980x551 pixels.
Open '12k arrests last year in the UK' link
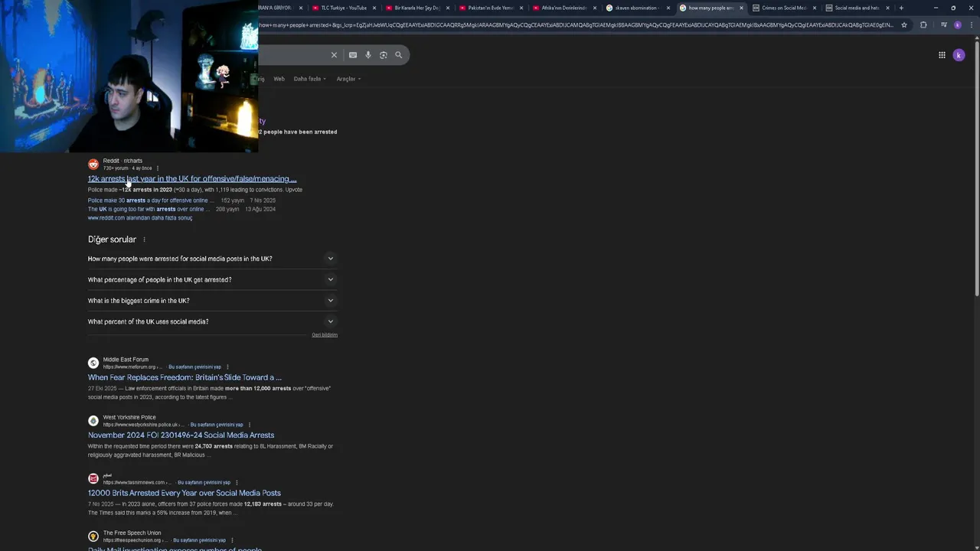point(192,179)
